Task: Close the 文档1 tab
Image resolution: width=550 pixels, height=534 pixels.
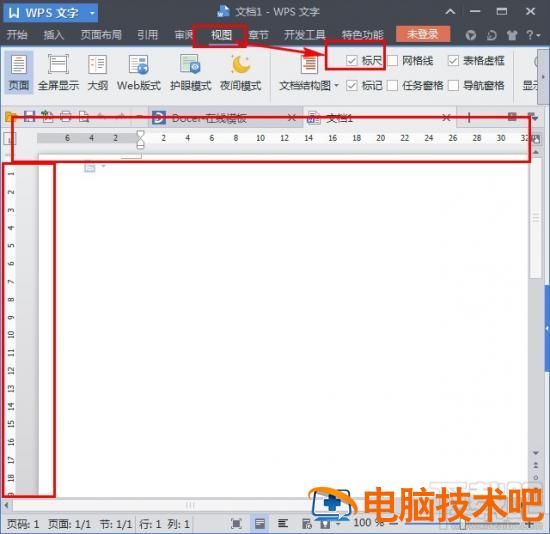Action: (x=446, y=118)
